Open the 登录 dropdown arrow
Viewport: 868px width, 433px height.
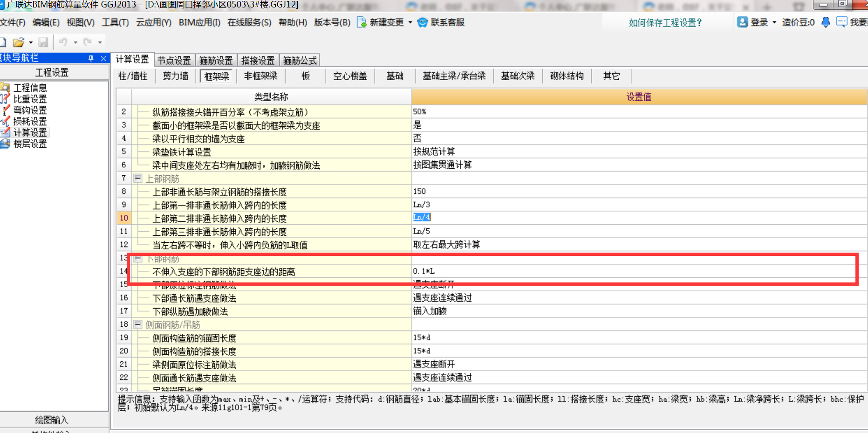pyautogui.click(x=774, y=22)
